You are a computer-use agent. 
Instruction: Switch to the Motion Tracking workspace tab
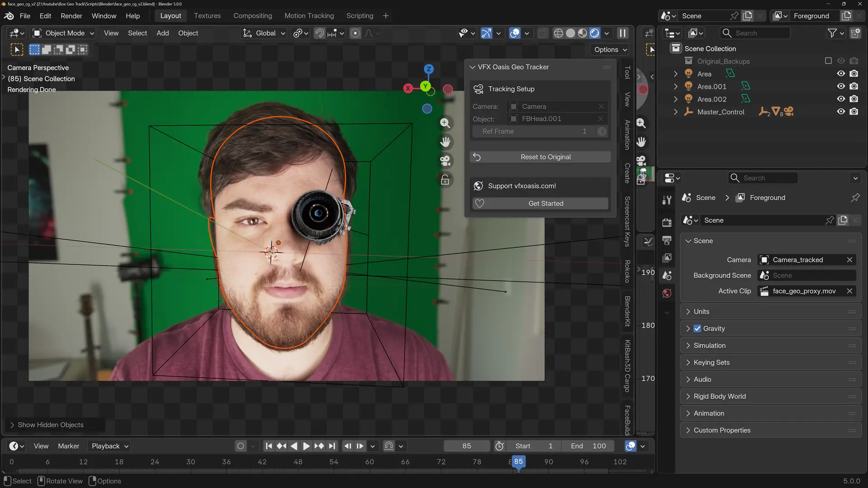(309, 16)
